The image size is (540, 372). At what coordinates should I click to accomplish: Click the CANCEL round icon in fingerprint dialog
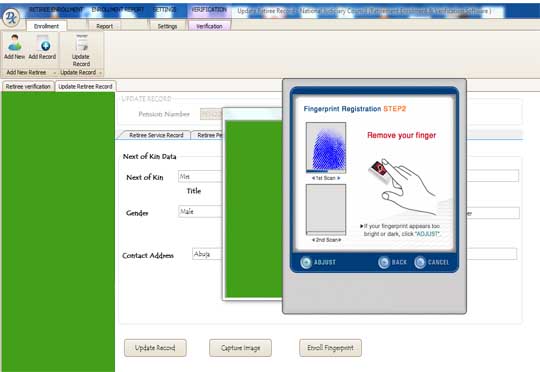point(420,262)
